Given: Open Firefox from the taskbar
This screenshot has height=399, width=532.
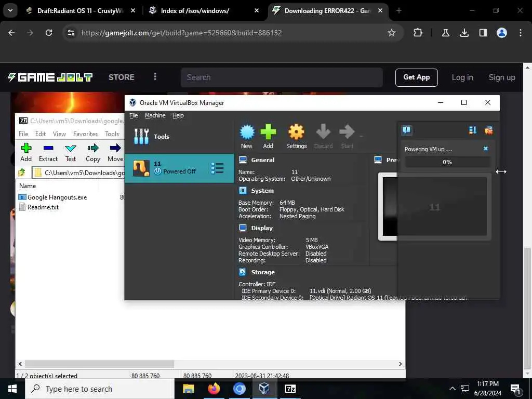Looking at the screenshot, I should point(214,389).
